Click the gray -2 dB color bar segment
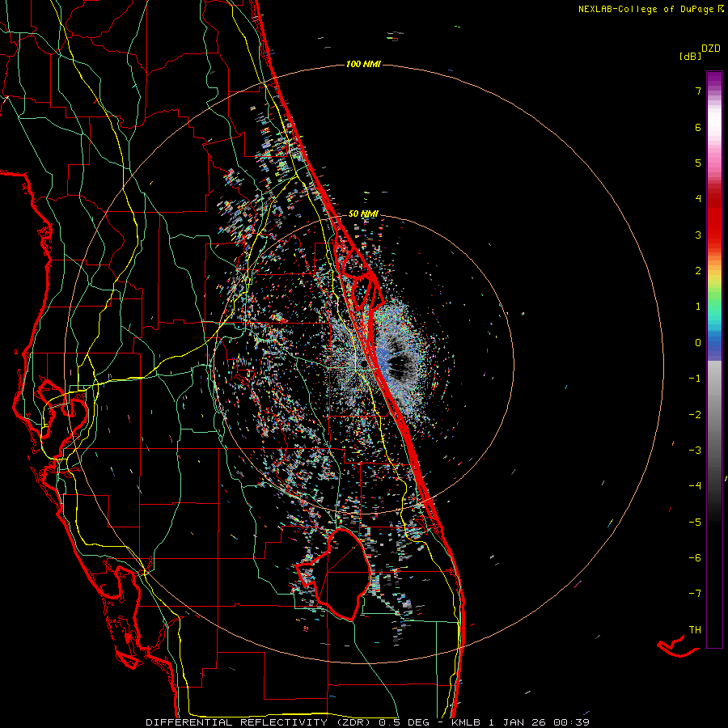 point(714,415)
